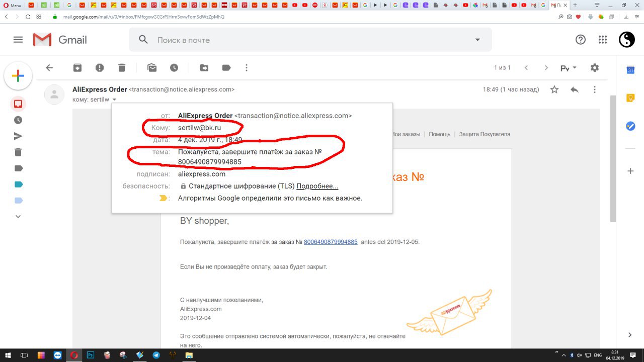Image resolution: width=644 pixels, height=362 pixels.
Task: Open browser downloads icon
Action: (626, 17)
